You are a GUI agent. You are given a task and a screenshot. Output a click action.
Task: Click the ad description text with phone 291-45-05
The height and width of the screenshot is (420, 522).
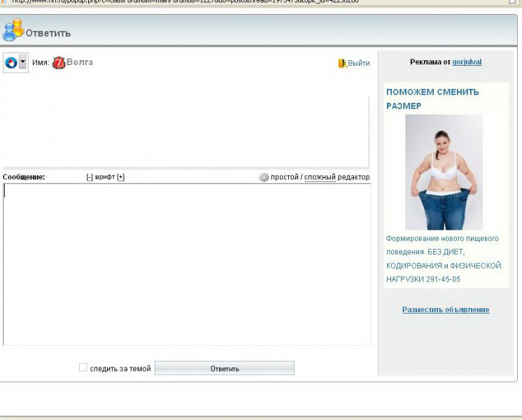[x=444, y=259]
